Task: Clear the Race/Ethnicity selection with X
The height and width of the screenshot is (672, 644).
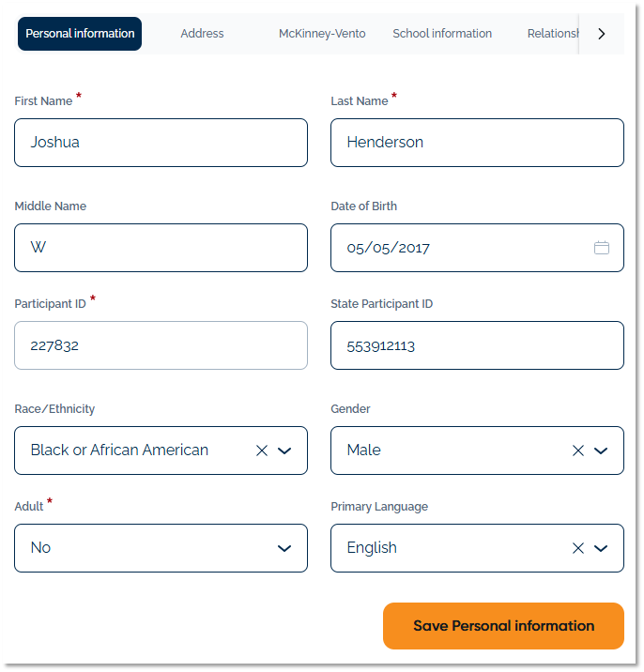Action: (262, 451)
